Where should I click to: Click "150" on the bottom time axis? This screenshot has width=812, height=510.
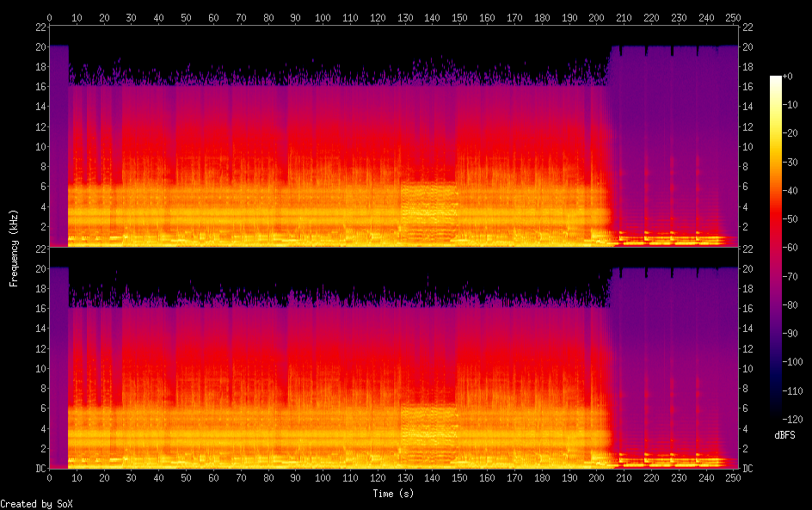pyautogui.click(x=459, y=478)
